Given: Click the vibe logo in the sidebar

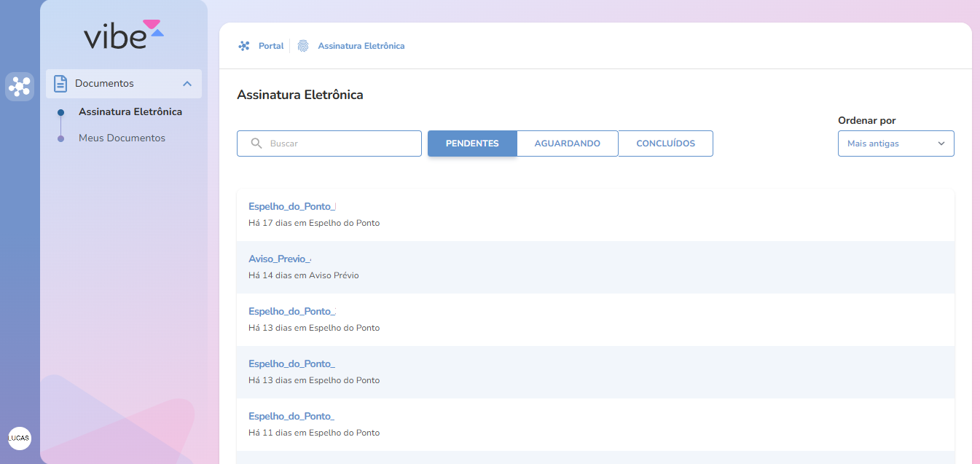Looking at the screenshot, I should click(x=123, y=35).
